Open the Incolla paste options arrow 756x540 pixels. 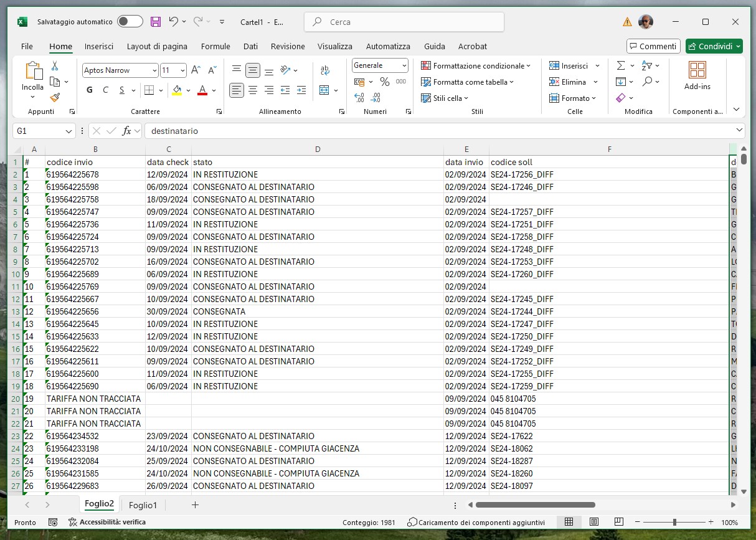33,97
